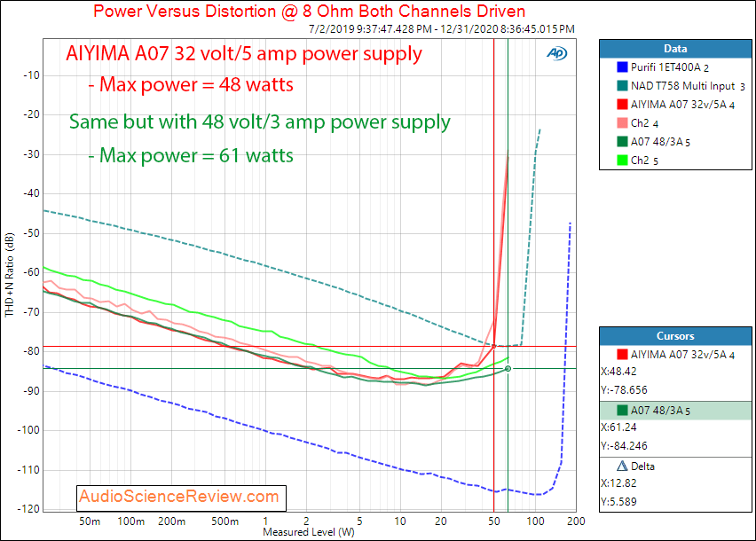This screenshot has width=756, height=541.
Task: Click the Max power = 61 watts annotation
Action: click(x=191, y=155)
